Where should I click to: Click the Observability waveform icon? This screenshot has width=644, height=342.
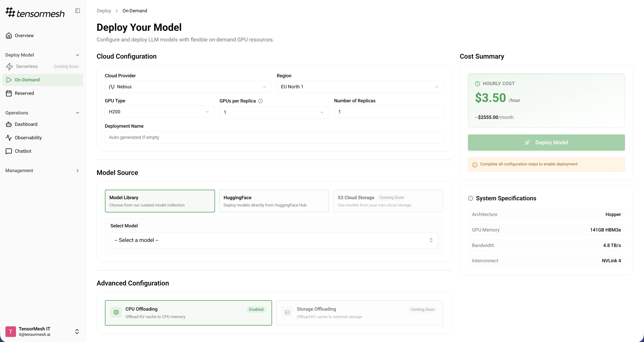tap(9, 137)
